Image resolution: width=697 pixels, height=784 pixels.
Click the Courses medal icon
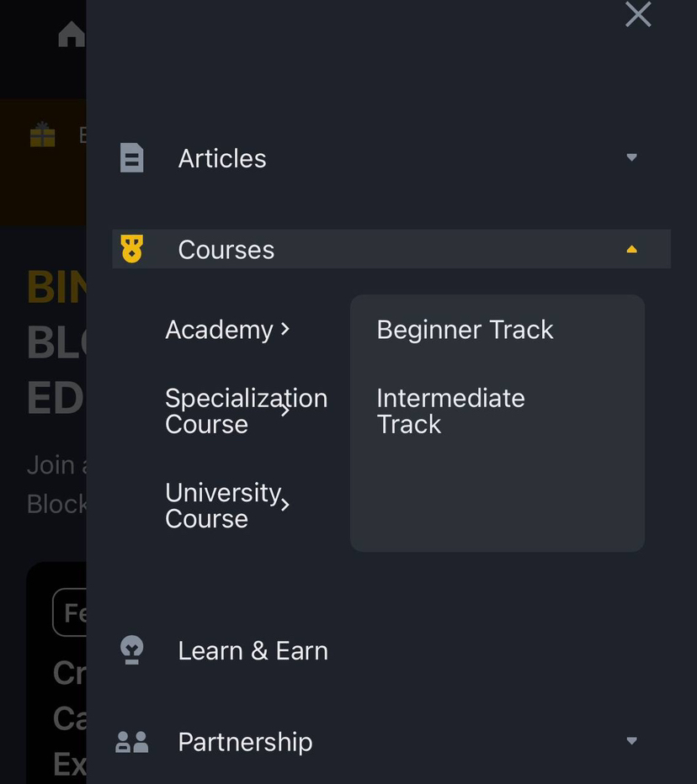pyautogui.click(x=132, y=249)
